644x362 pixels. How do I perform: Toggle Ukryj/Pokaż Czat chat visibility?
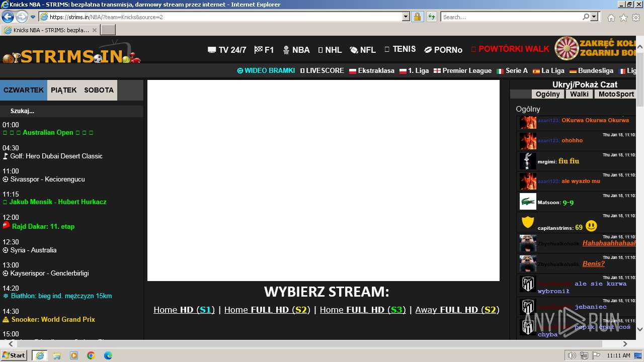(585, 84)
